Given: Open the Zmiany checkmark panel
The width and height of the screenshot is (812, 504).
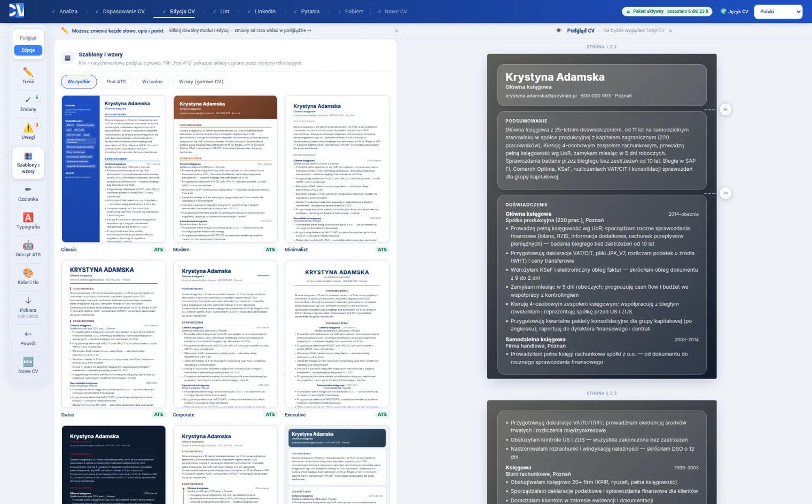Looking at the screenshot, I should pos(28,103).
